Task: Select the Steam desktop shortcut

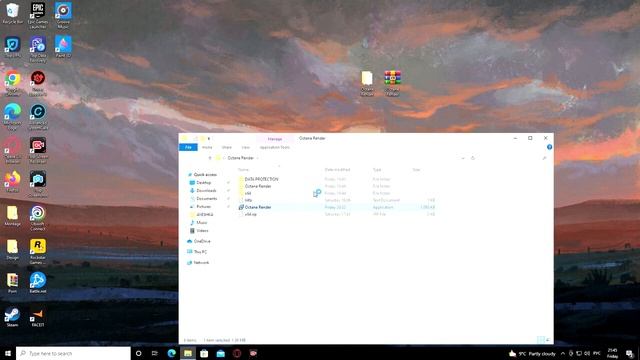Action: pos(12,317)
